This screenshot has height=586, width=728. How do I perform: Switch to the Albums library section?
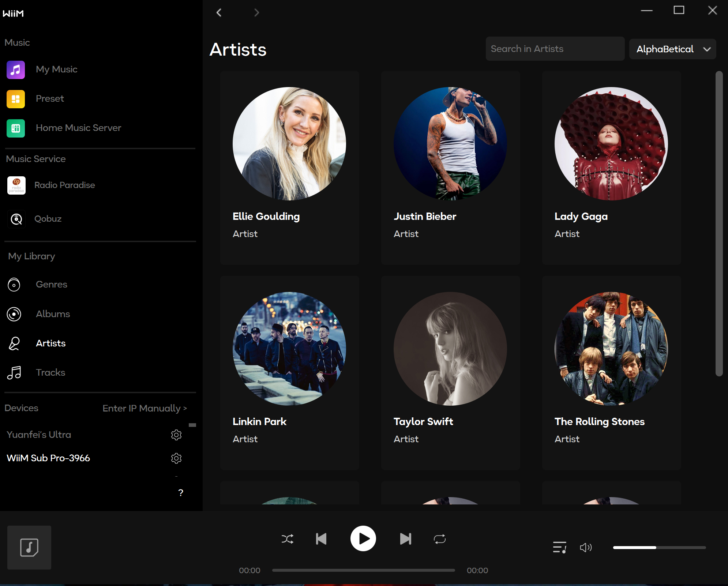pos(53,314)
